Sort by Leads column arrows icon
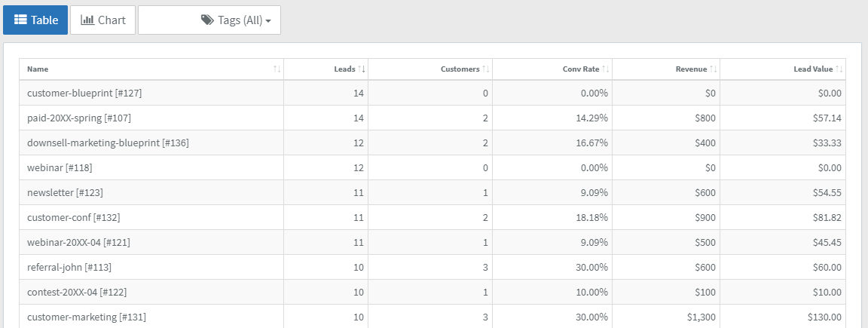868x328 pixels. [362, 69]
